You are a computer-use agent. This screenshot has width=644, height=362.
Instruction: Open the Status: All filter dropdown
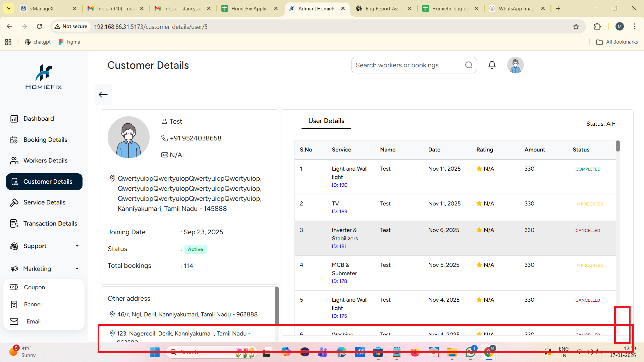(x=600, y=124)
